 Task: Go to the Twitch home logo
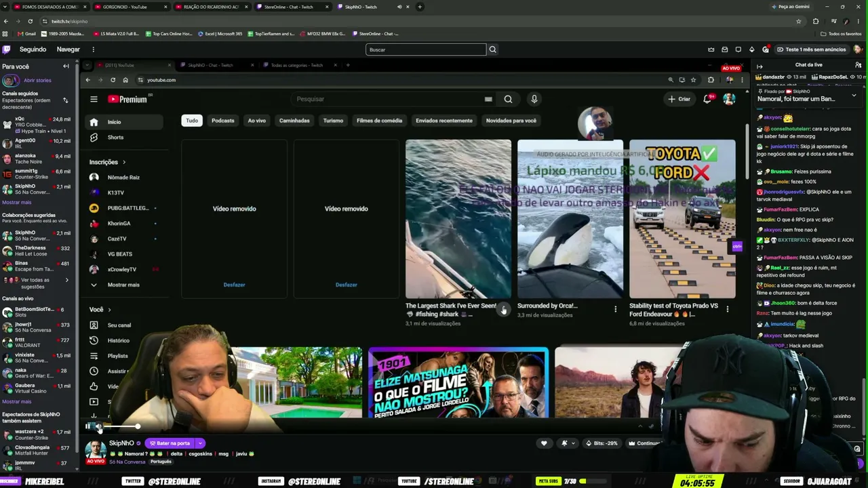point(6,49)
